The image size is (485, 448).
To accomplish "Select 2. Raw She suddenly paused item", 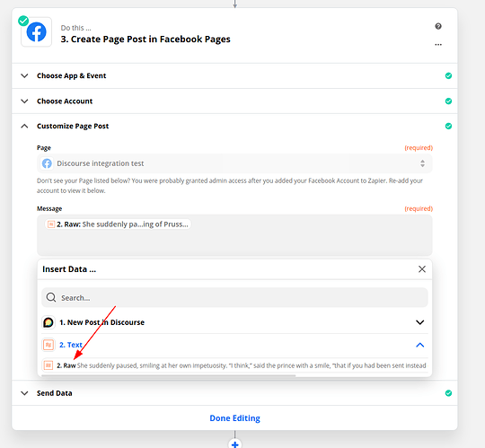I will pyautogui.click(x=234, y=365).
